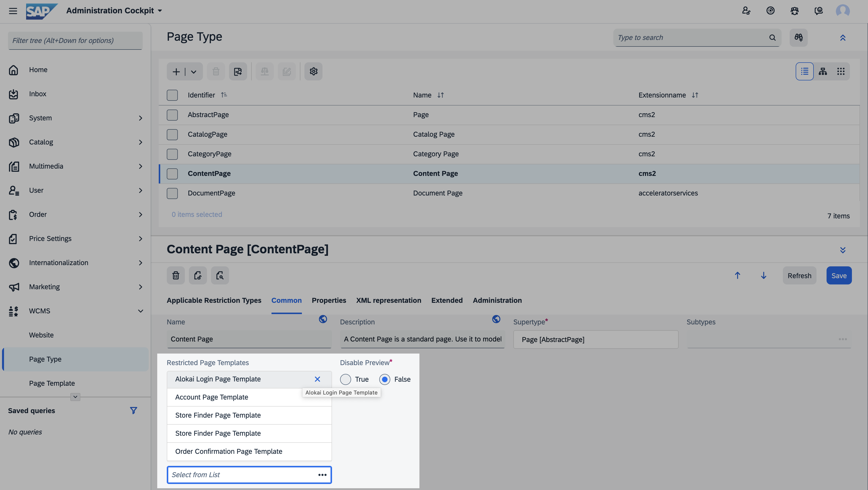Screen dimensions: 868x490
Task: Open the create type dropdown arrow
Action: [x=193, y=72]
